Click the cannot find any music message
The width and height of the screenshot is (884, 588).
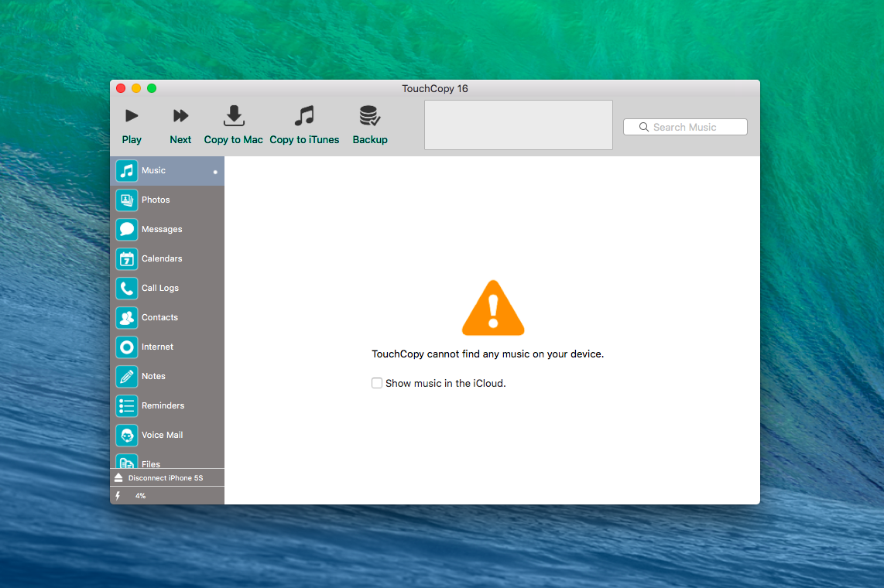click(x=488, y=354)
